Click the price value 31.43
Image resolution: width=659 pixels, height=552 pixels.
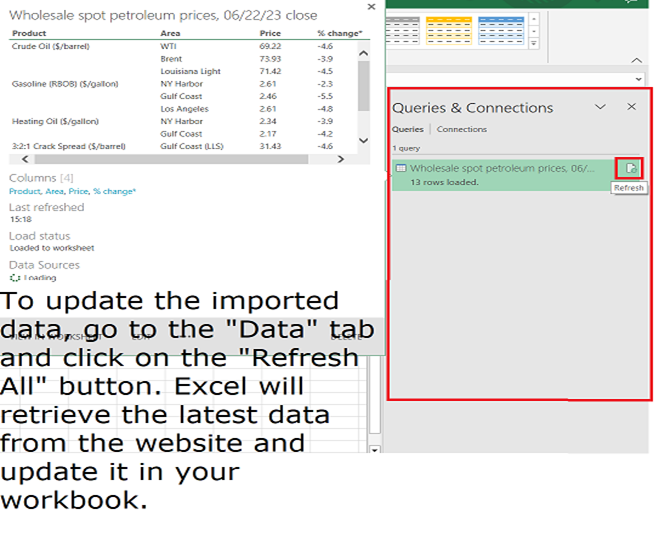pos(270,146)
